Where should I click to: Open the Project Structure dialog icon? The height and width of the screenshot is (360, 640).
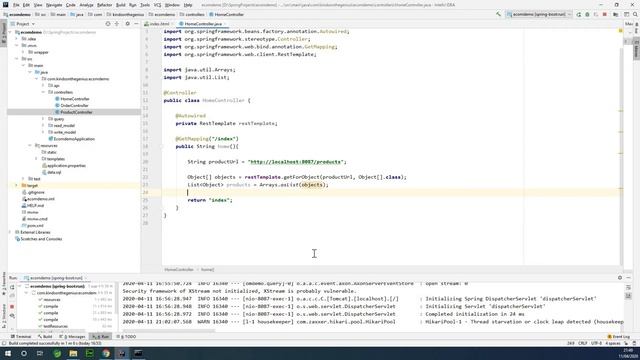(616, 14)
